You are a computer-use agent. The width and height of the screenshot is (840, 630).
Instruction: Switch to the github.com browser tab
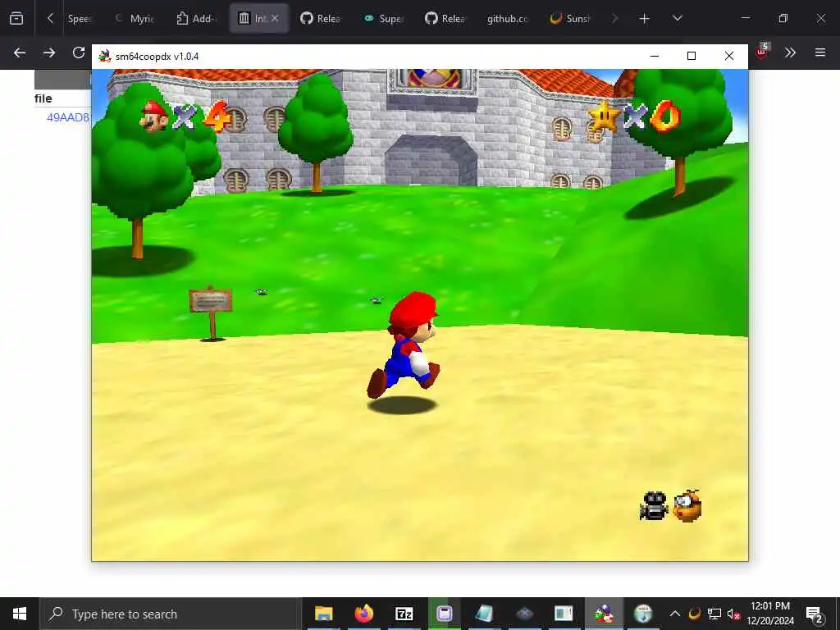507,18
